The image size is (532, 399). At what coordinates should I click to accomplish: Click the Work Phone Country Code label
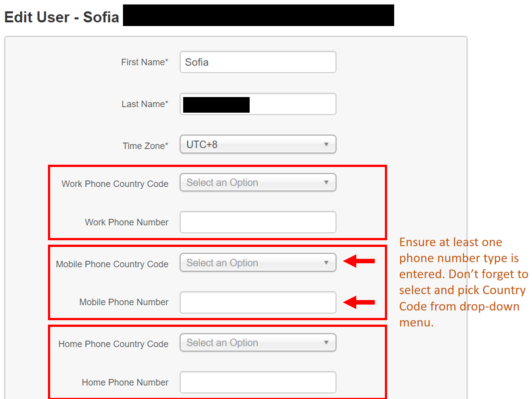(x=114, y=184)
